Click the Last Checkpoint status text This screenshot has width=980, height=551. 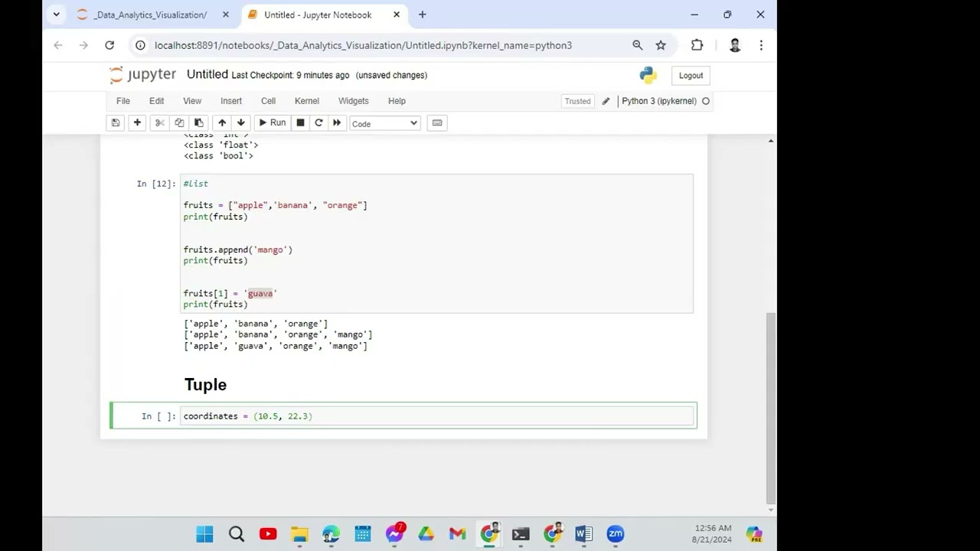point(290,75)
